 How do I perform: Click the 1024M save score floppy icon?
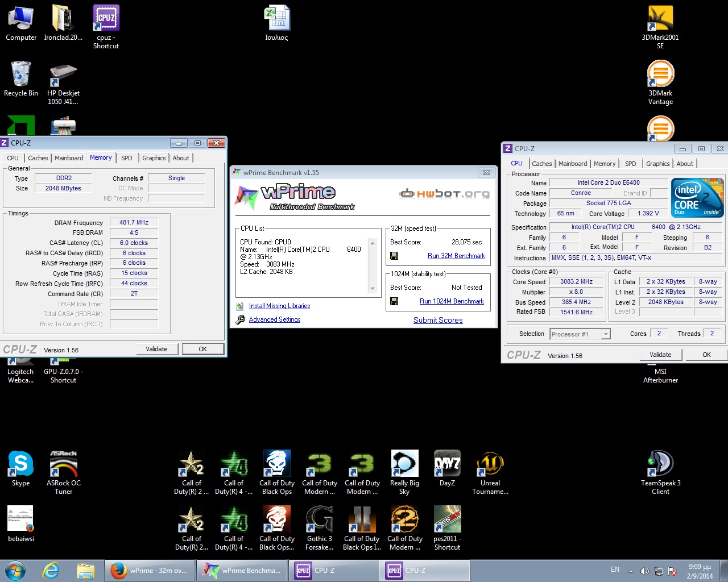pyautogui.click(x=394, y=301)
